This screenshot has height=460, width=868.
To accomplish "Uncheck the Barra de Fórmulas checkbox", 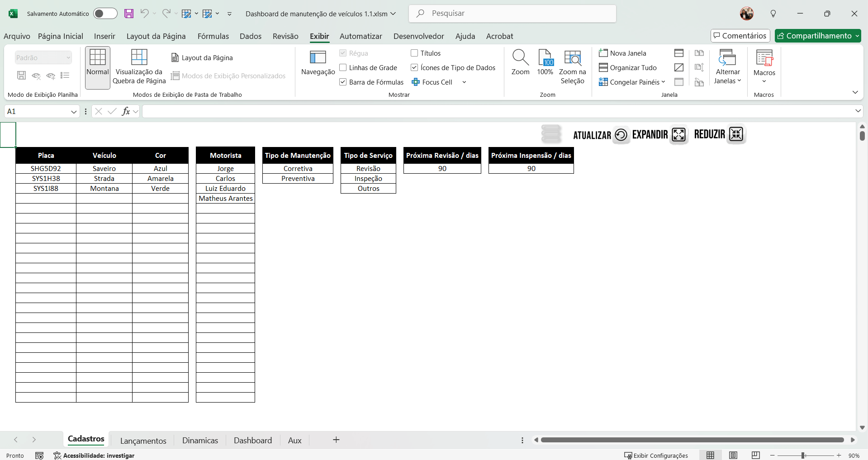I will click(343, 82).
